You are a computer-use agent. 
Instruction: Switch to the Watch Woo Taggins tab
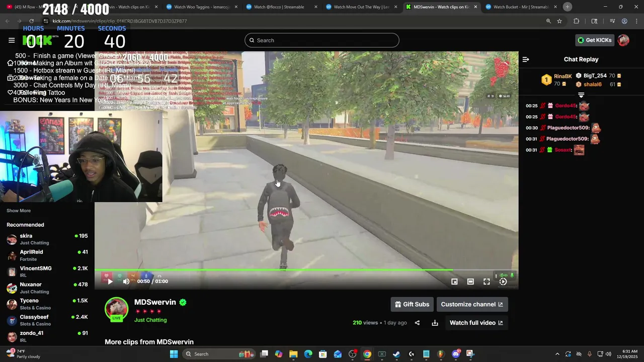pyautogui.click(x=201, y=7)
